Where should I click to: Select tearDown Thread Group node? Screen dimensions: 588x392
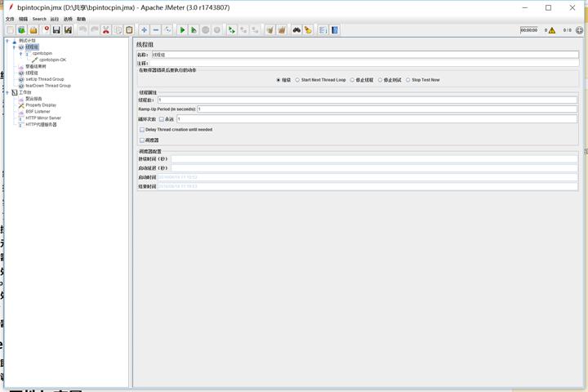(48, 86)
